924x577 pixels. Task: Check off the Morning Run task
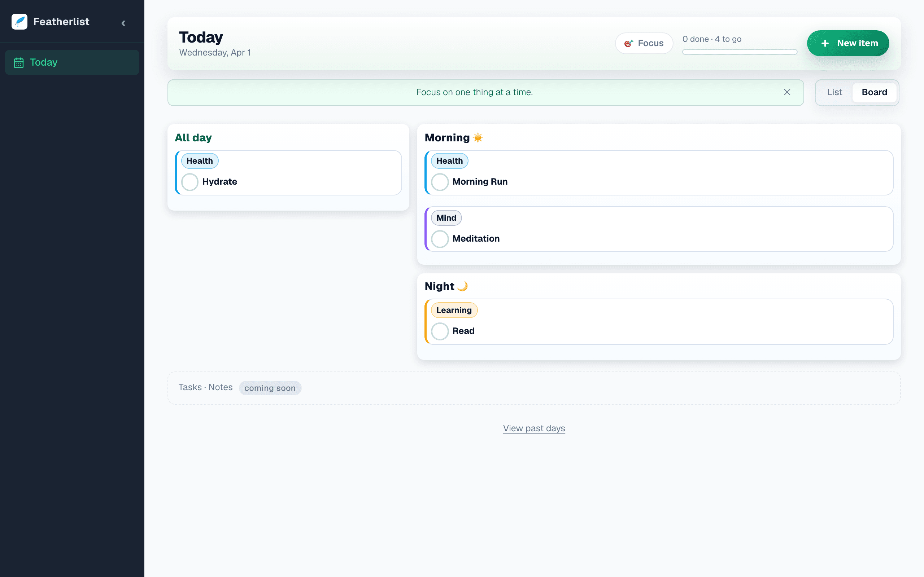pyautogui.click(x=440, y=182)
